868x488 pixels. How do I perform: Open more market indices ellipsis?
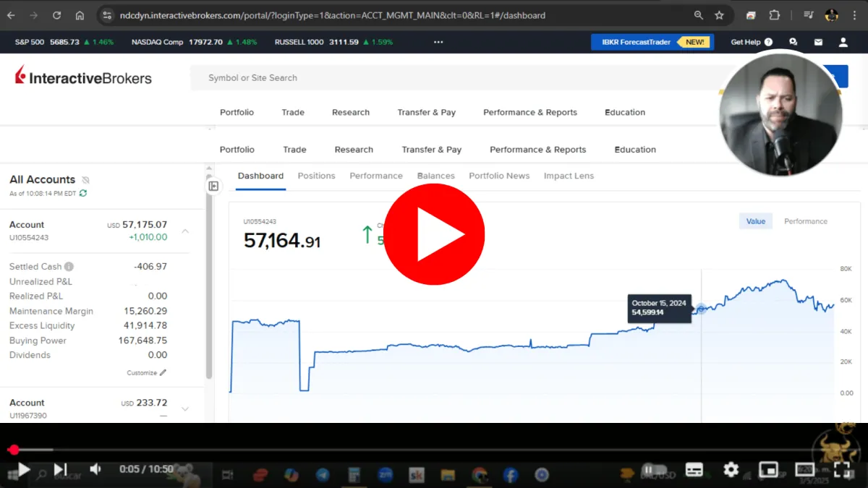(438, 42)
